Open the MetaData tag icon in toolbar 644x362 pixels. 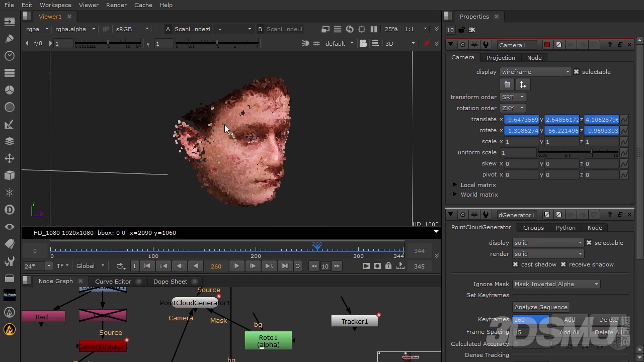point(10,244)
